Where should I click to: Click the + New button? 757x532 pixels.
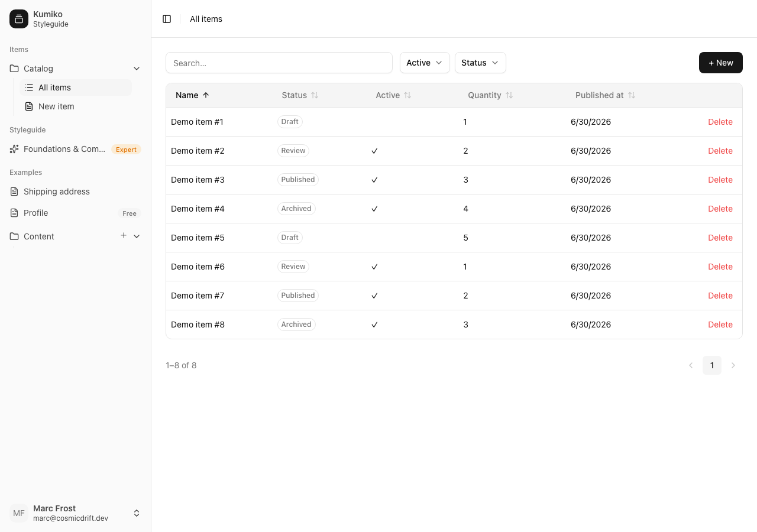(721, 63)
